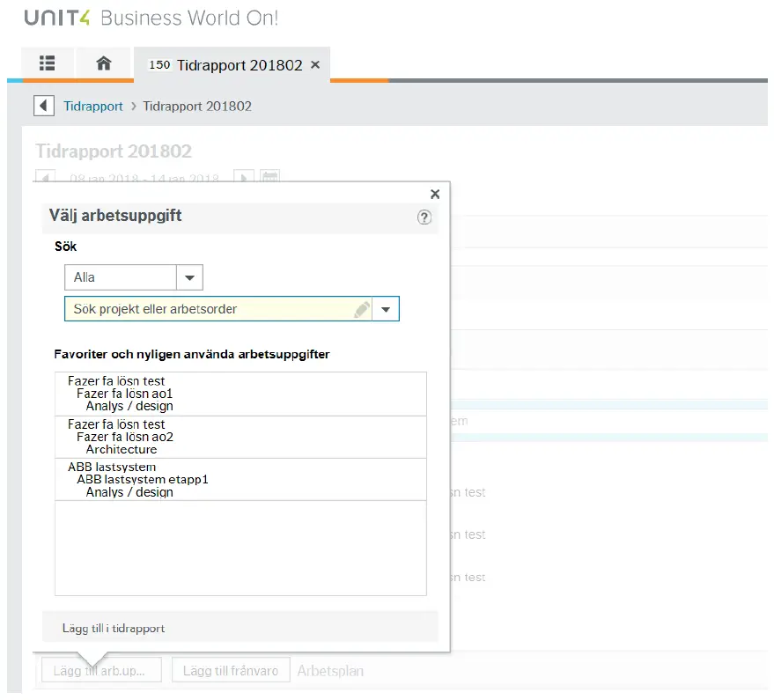The height and width of the screenshot is (700, 774).
Task: Go to next week arrow
Action: coord(245,177)
